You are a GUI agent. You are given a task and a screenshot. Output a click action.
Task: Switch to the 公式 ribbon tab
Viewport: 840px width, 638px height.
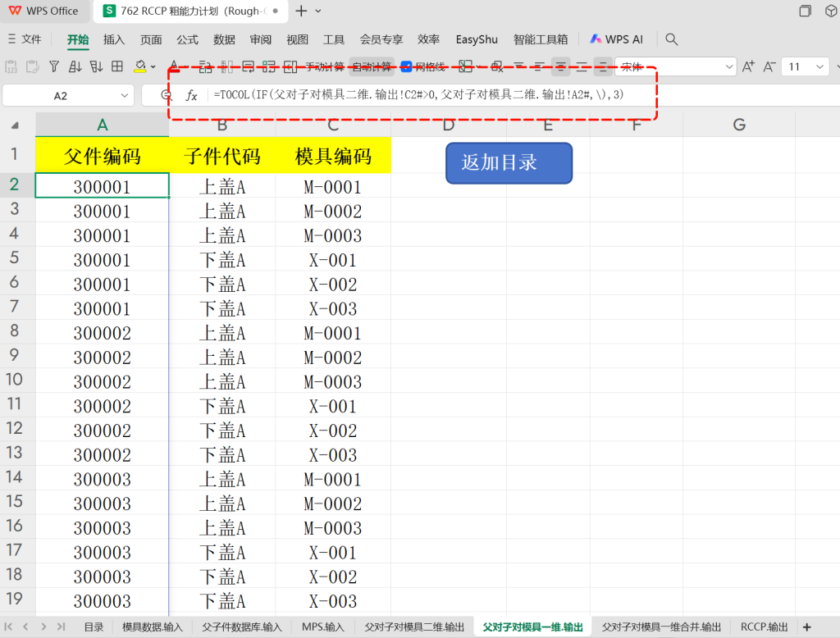click(x=187, y=39)
